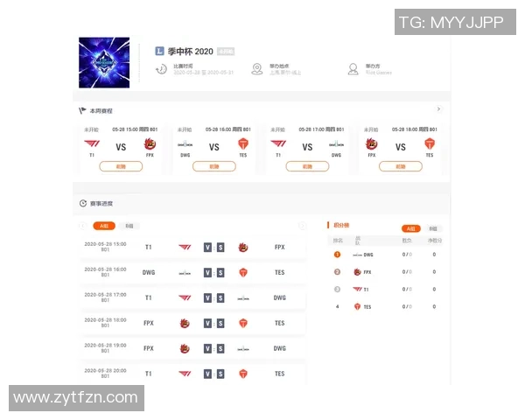Click orange button under T1 vs FPX
This screenshot has height=420, width=525.
[121, 166]
